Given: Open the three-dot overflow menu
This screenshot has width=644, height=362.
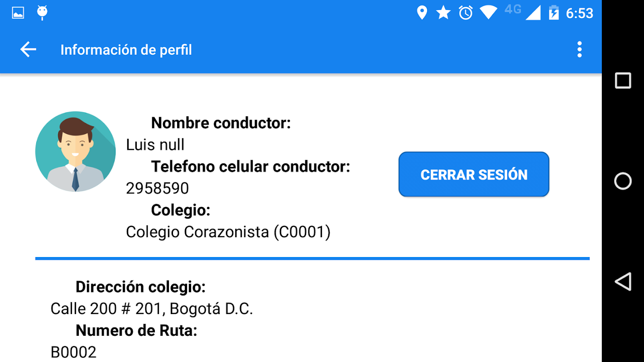Looking at the screenshot, I should [x=579, y=49].
